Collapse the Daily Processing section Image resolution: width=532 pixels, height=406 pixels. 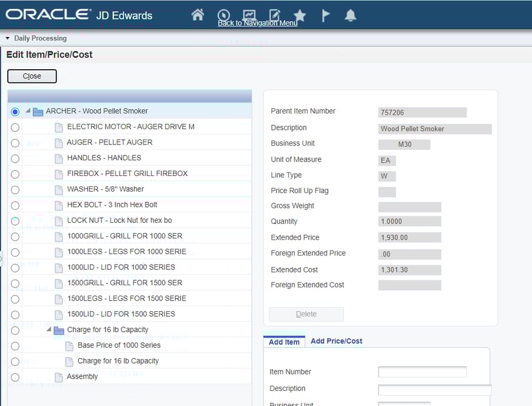tap(7, 38)
